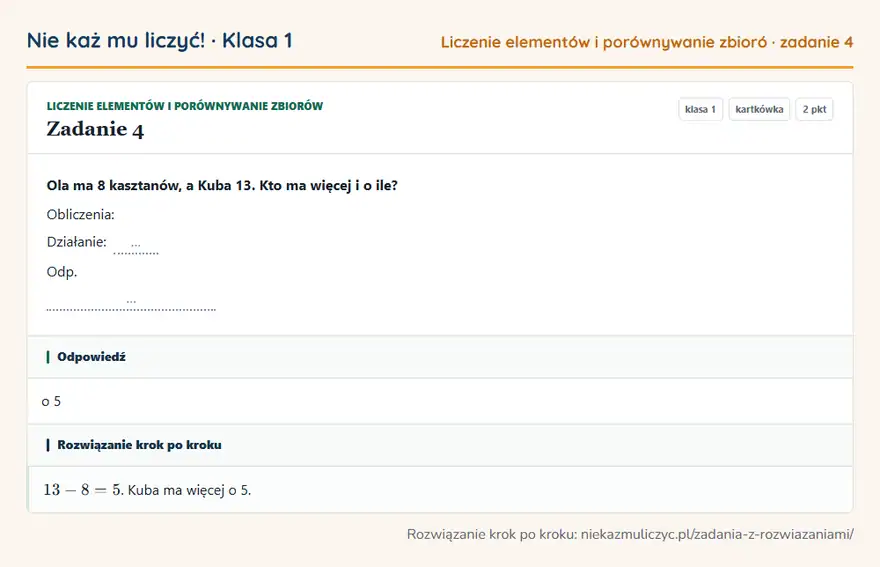Select the 'klasa 1' tag
Viewport: 880px width, 567px height.
[700, 109]
